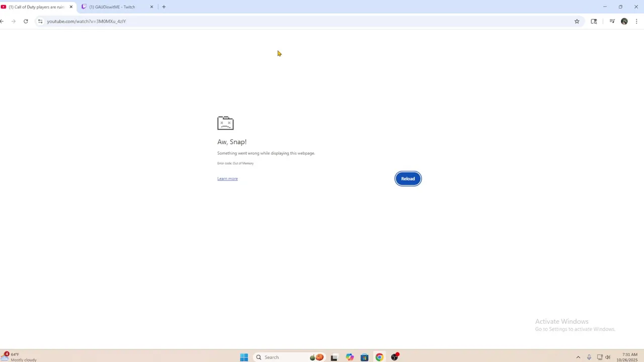This screenshot has height=362, width=644.
Task: Minimize the Chrome window
Action: [605, 7]
